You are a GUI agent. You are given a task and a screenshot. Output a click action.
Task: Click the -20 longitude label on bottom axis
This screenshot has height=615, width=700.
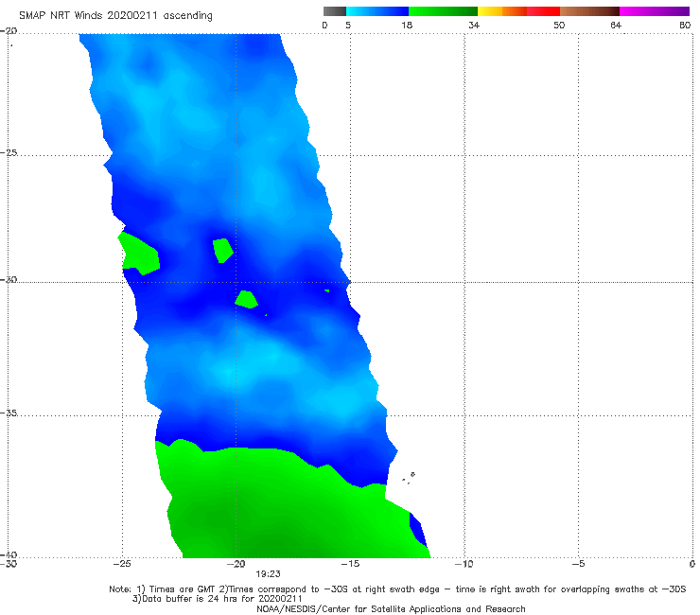236,564
